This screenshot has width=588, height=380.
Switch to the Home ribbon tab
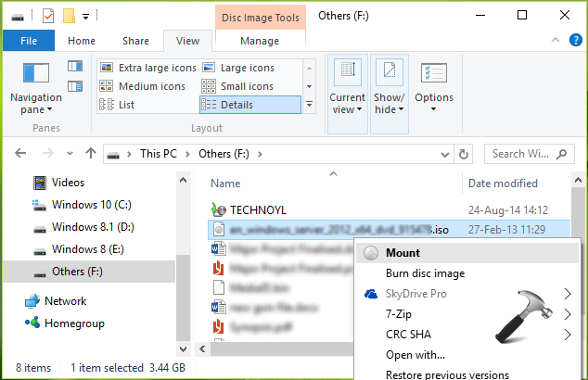[82, 41]
